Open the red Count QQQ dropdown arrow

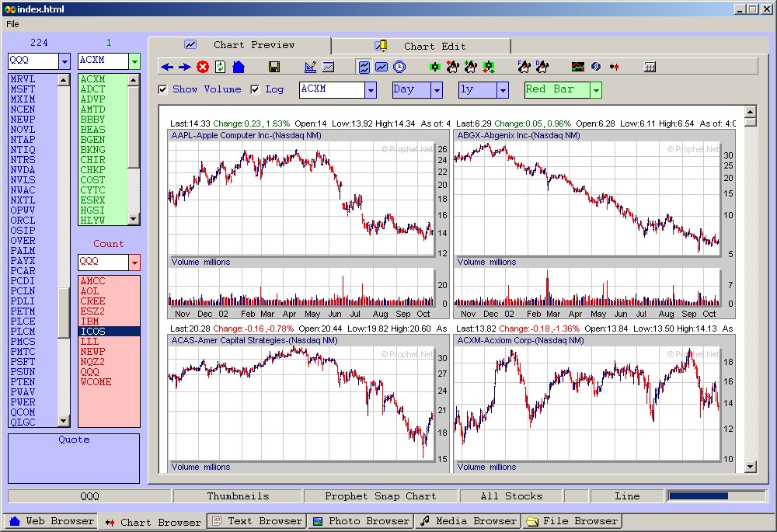pos(134,263)
